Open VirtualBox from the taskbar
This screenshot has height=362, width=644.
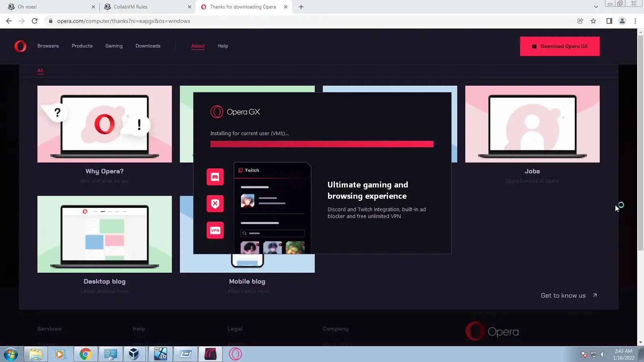[134, 354]
